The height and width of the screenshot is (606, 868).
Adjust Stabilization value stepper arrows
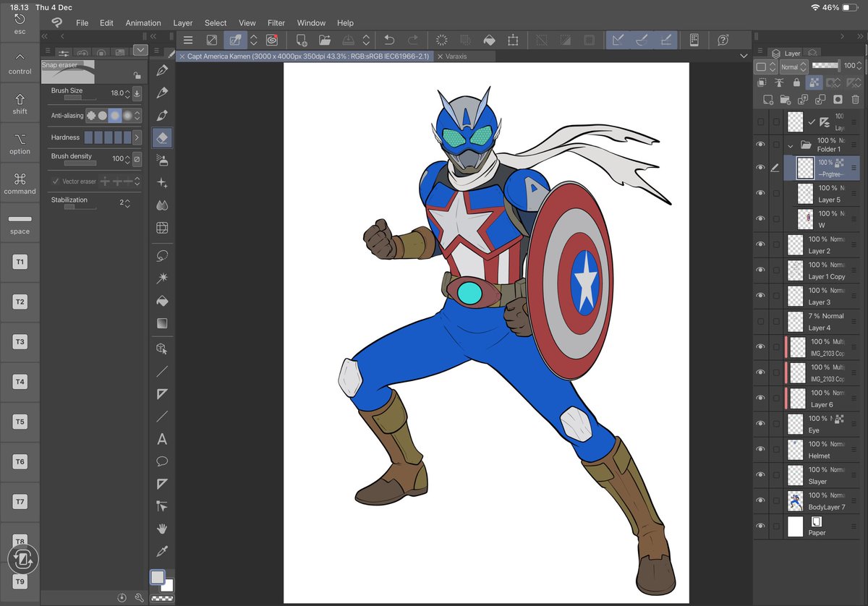(x=127, y=204)
